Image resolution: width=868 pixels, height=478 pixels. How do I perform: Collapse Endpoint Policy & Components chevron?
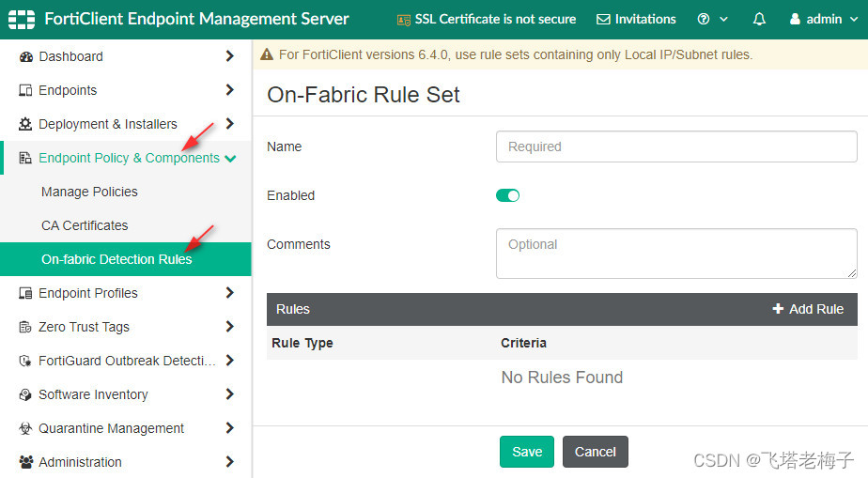point(230,158)
